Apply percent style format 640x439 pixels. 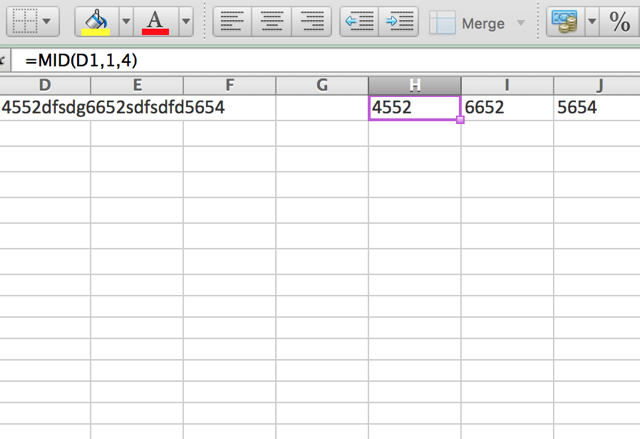(620, 22)
